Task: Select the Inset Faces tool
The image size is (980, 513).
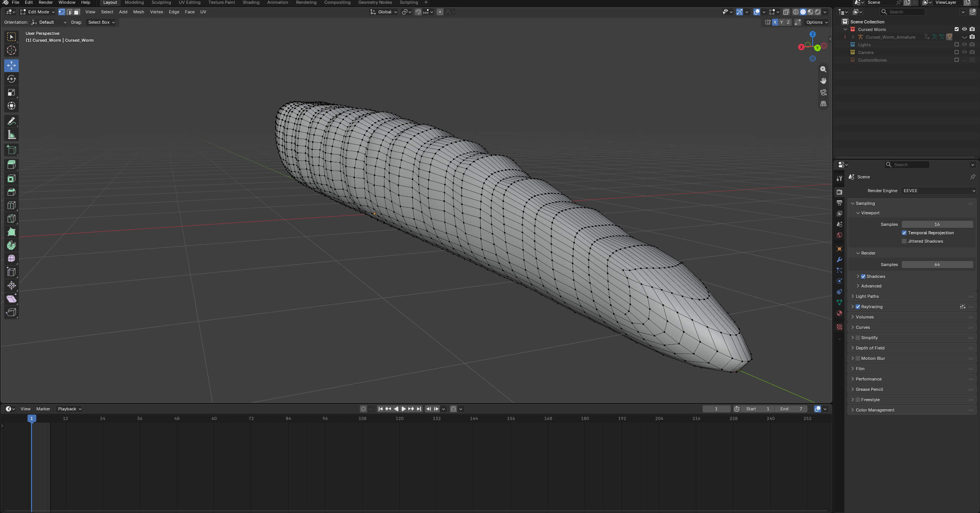Action: tap(11, 178)
